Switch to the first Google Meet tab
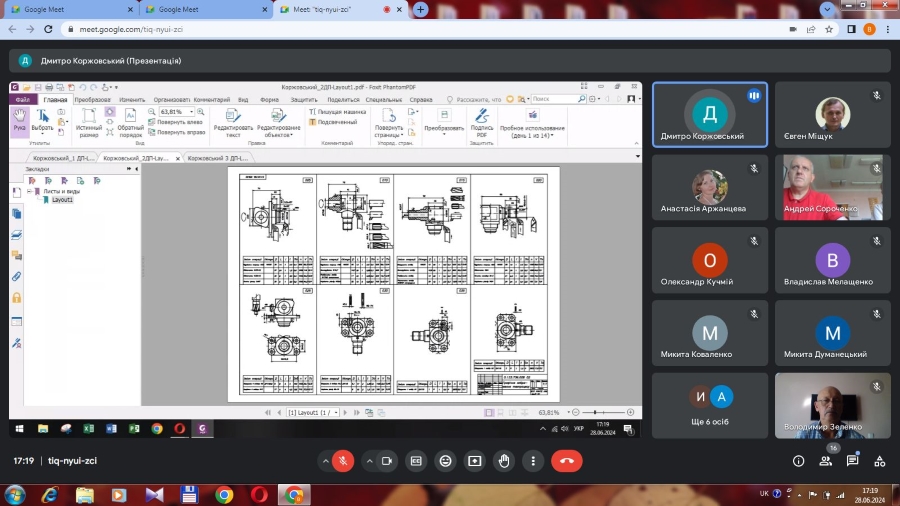This screenshot has width=900, height=506. 60,9
